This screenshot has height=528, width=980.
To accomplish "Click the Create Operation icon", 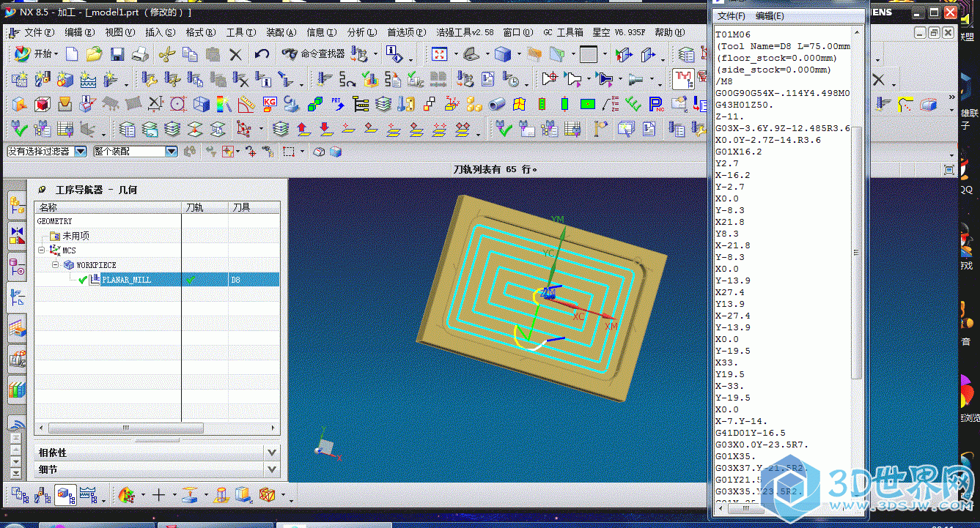I will 111,78.
